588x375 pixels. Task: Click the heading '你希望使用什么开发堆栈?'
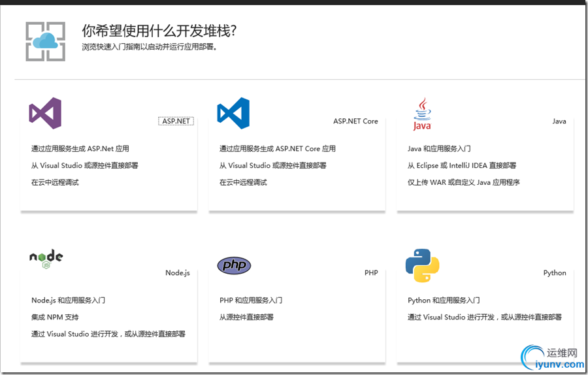pos(159,31)
